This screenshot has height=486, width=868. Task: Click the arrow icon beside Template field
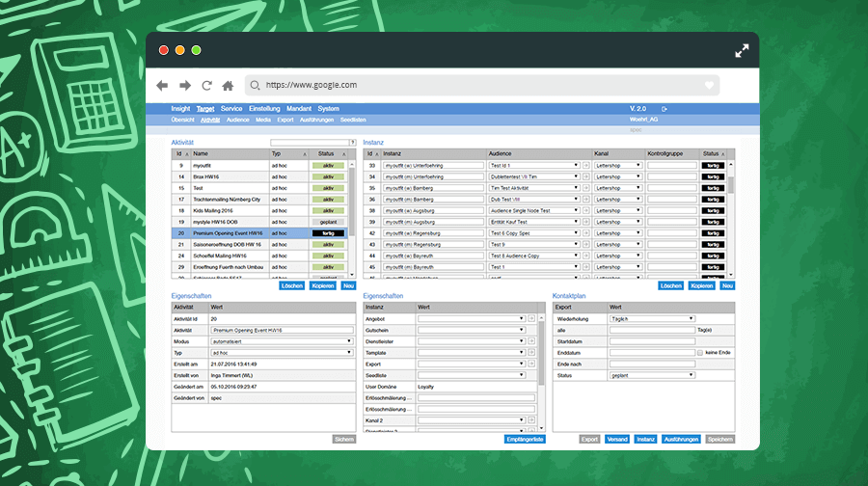[531, 353]
